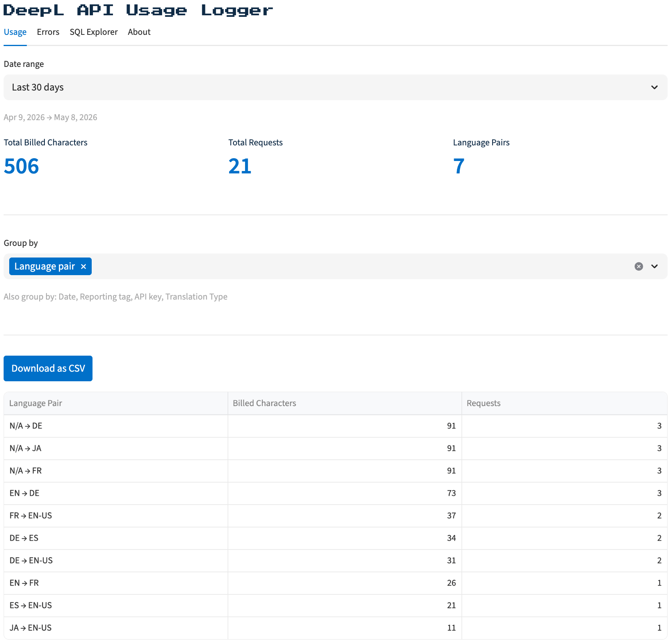The width and height of the screenshot is (672, 644).
Task: Click the Language Pairs metric label
Action: coord(481,143)
